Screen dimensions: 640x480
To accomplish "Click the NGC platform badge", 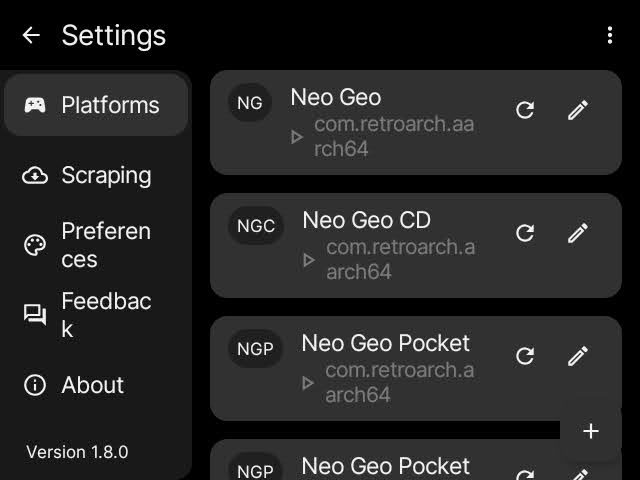I will pos(256,225).
